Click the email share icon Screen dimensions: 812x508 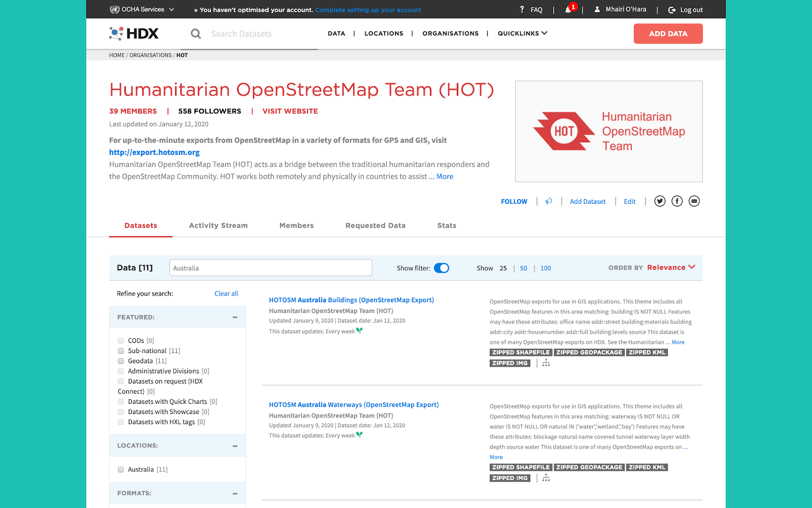tap(694, 201)
